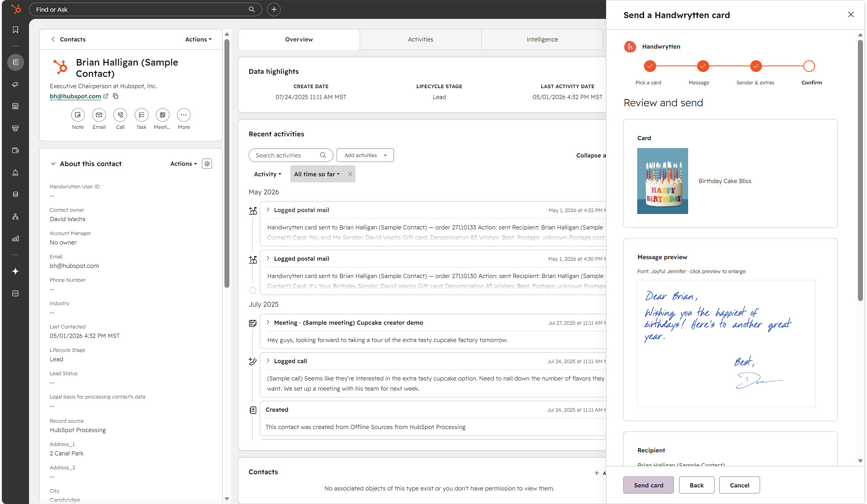
Task: Click the Handwrytten panel vertical scrollbar
Action: [860, 170]
